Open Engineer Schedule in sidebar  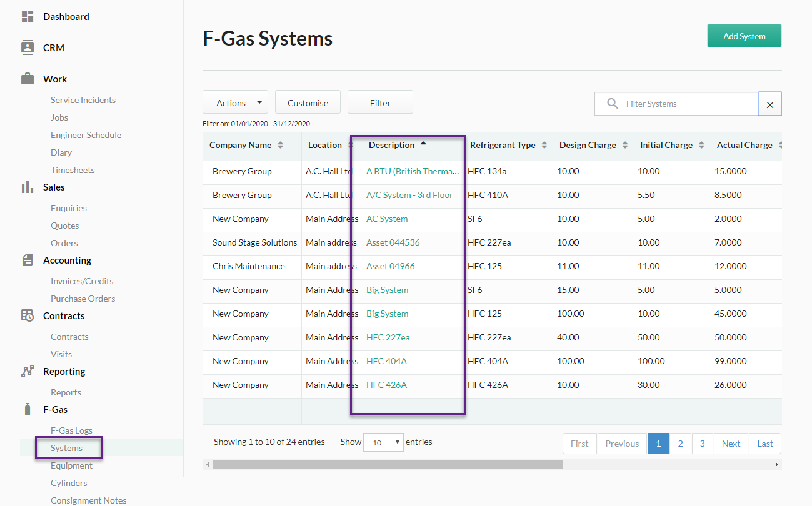pyautogui.click(x=86, y=135)
